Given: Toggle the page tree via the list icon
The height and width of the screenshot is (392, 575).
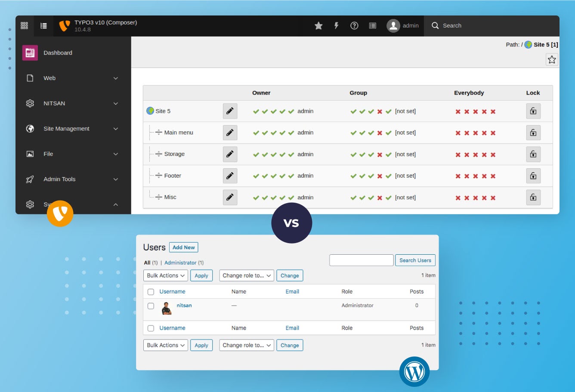Looking at the screenshot, I should 43,25.
